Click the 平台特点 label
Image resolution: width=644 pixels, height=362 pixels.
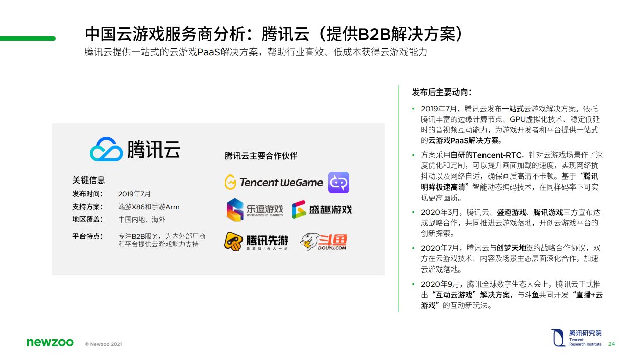(x=88, y=236)
